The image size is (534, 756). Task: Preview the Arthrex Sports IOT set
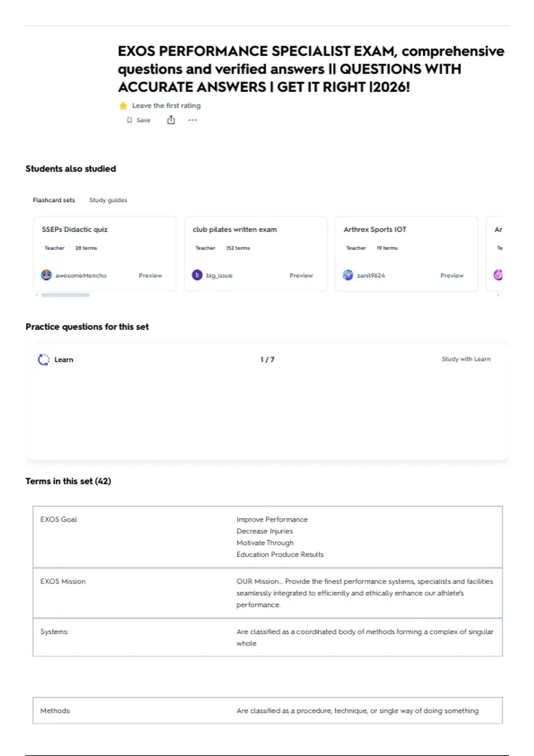pyautogui.click(x=452, y=276)
